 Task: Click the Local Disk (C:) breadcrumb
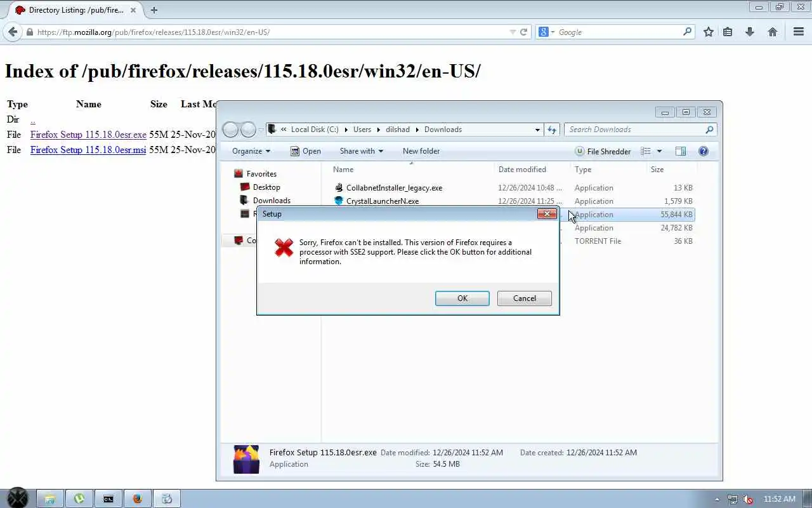315,130
